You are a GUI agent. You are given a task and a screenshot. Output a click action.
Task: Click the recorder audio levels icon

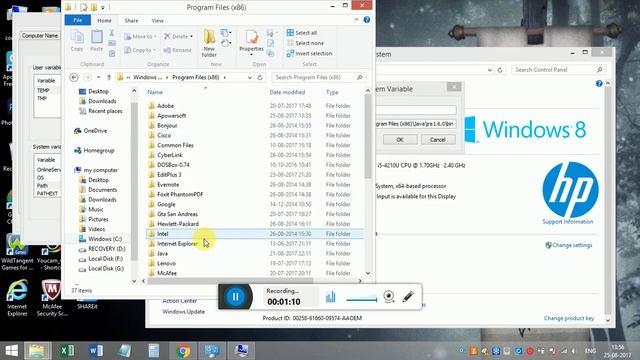[331, 297]
